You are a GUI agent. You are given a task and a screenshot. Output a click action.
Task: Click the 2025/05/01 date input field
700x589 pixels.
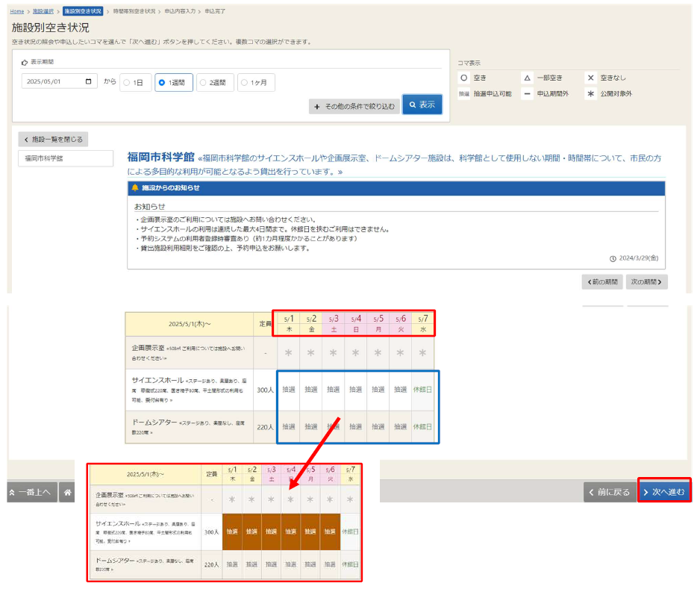[60, 81]
